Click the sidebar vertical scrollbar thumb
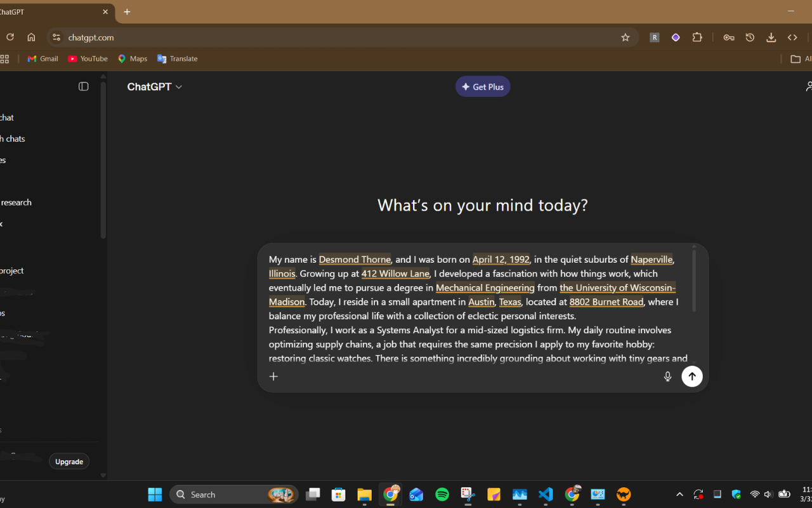812x508 pixels. [x=103, y=159]
